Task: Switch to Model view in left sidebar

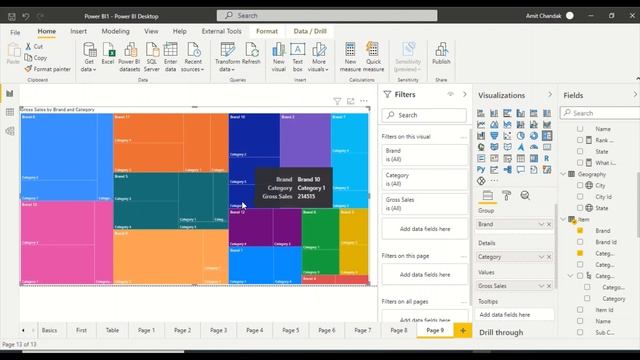Action: pos(10,131)
